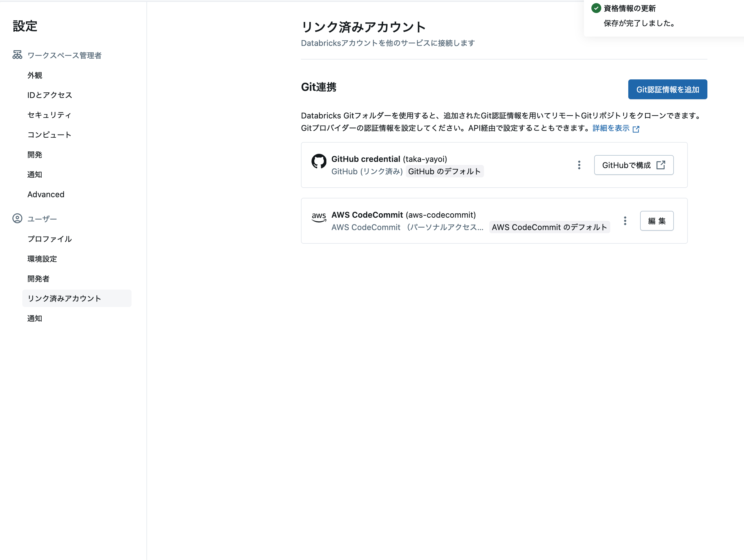Click the external link icon in GitHubで構成 button
744x560 pixels.
pyautogui.click(x=661, y=165)
